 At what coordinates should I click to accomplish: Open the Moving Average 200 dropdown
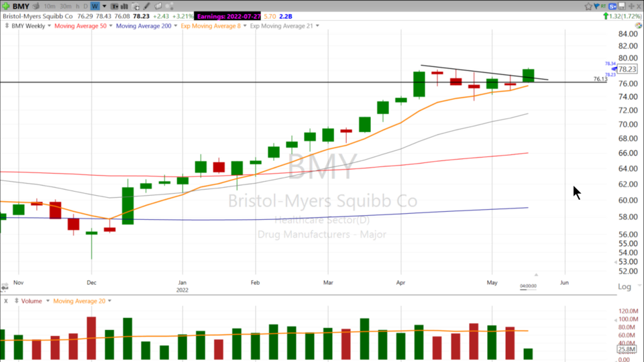pos(176,26)
